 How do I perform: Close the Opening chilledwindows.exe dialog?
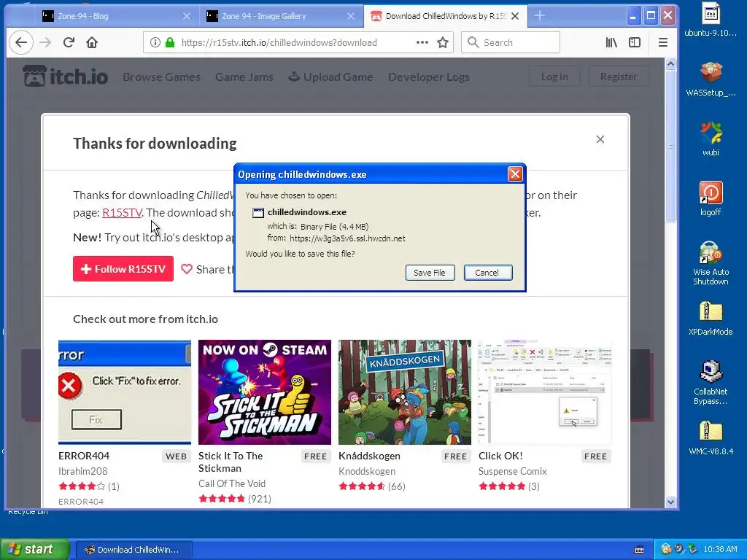515,174
